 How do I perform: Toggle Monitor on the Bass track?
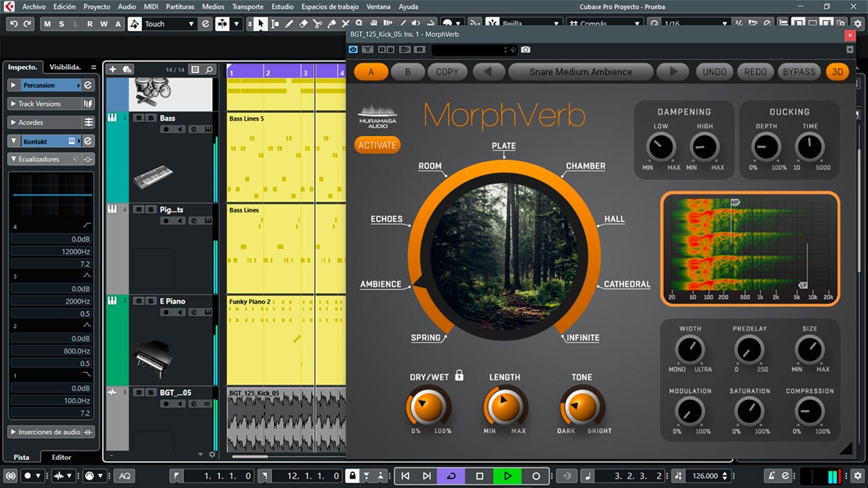(180, 129)
